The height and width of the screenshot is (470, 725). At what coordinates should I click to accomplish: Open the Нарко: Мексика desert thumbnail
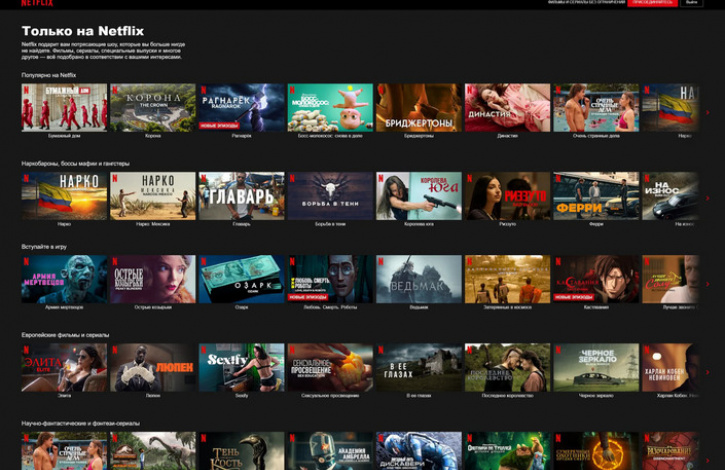(153, 196)
